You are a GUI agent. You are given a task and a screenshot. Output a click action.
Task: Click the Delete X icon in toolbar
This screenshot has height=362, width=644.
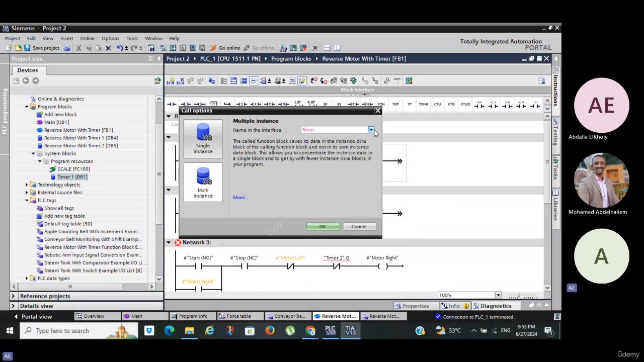(108, 48)
